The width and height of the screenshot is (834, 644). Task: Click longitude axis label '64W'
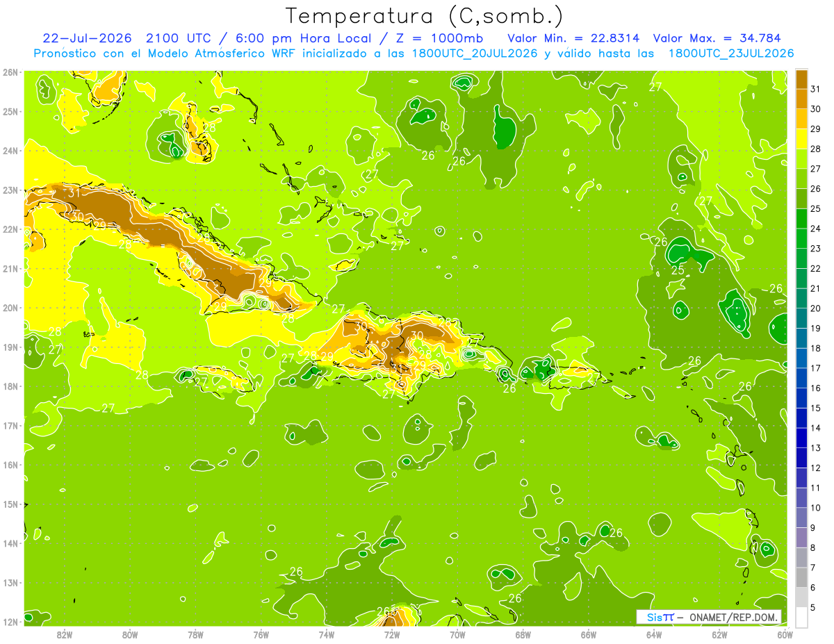[654, 634]
